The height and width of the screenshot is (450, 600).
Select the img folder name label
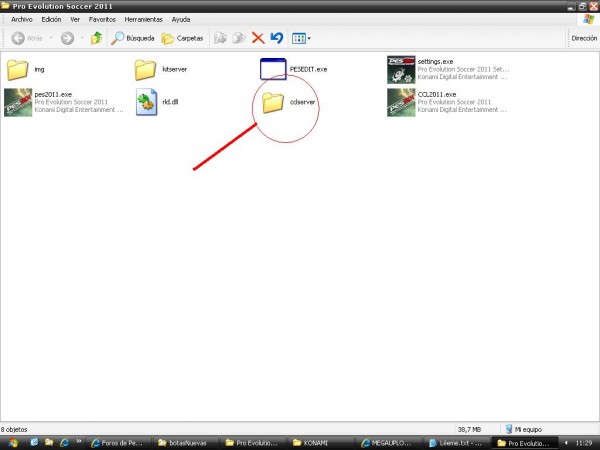click(39, 69)
